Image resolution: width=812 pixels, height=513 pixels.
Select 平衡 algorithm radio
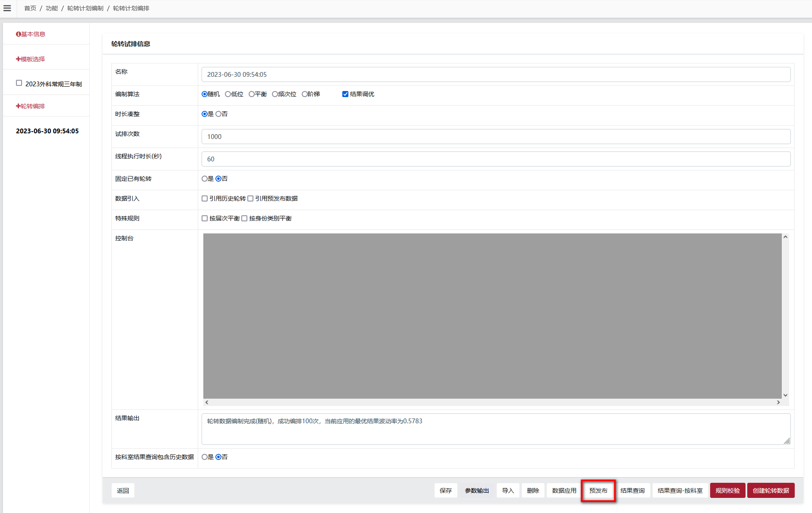252,94
